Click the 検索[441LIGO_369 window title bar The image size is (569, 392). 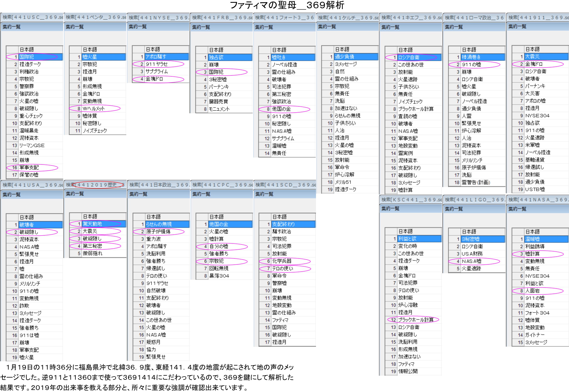coord(474,200)
